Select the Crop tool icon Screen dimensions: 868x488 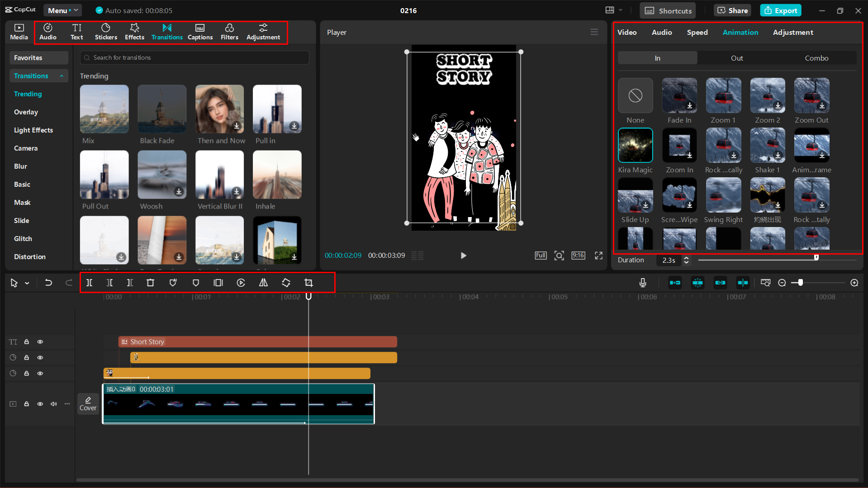click(308, 283)
